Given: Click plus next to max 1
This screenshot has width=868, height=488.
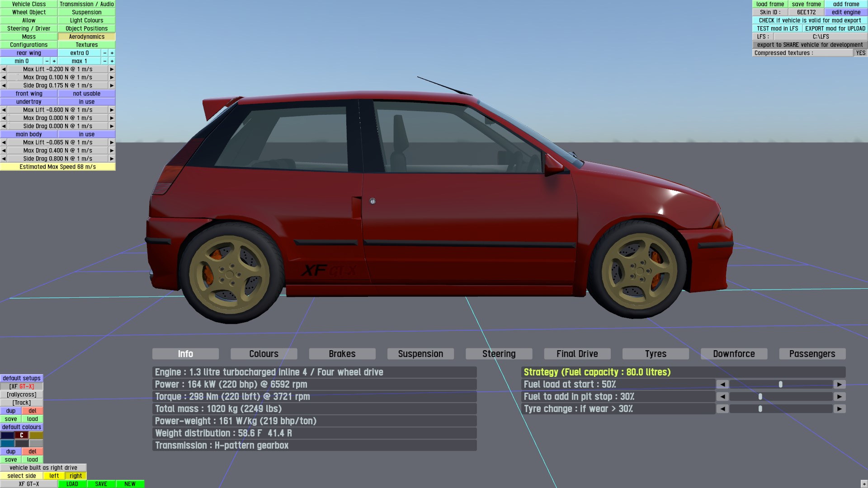Looking at the screenshot, I should 112,61.
